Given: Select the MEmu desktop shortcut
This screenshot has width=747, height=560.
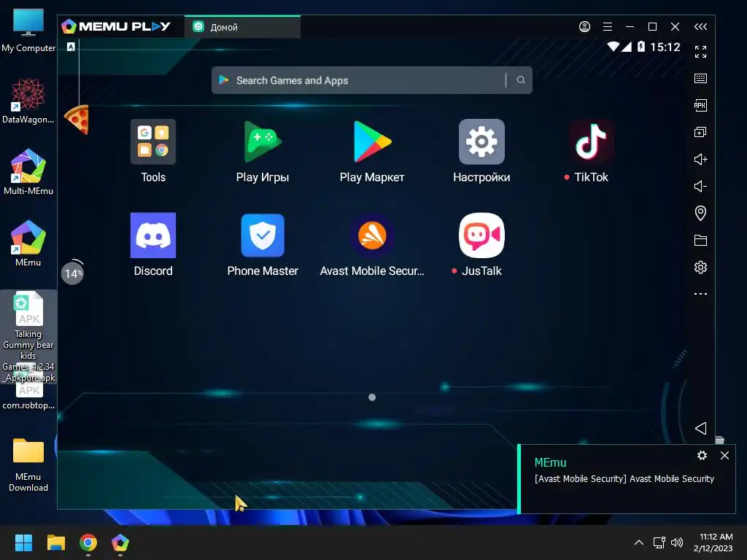Looking at the screenshot, I should [28, 244].
